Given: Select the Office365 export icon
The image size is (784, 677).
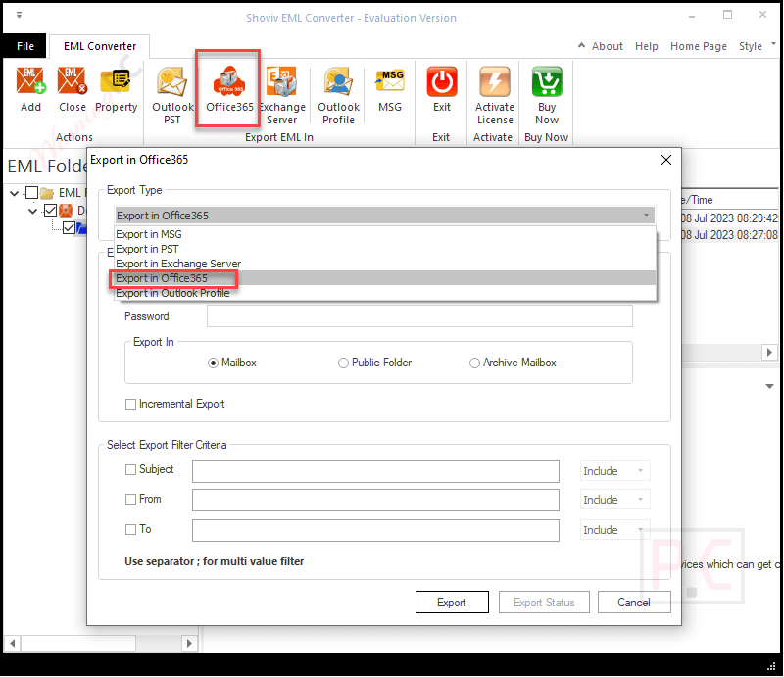Looking at the screenshot, I should point(229,81).
